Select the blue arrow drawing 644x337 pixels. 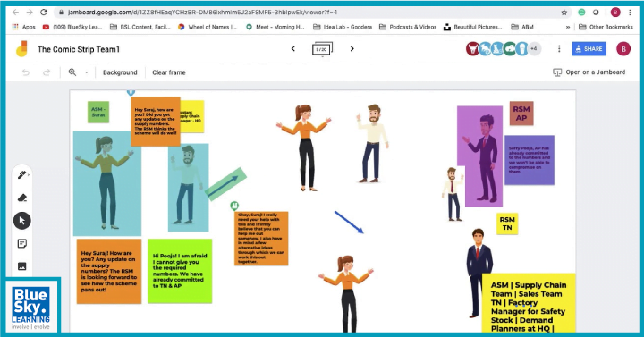[349, 223]
